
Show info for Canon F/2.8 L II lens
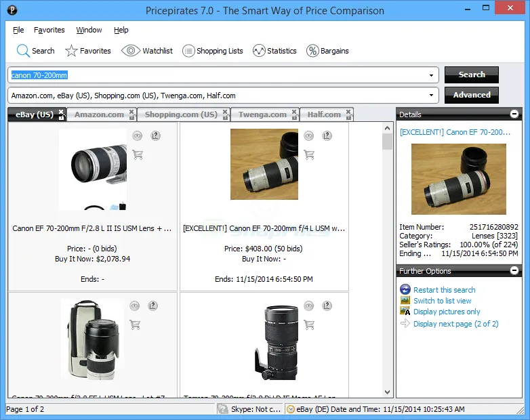tap(155, 135)
